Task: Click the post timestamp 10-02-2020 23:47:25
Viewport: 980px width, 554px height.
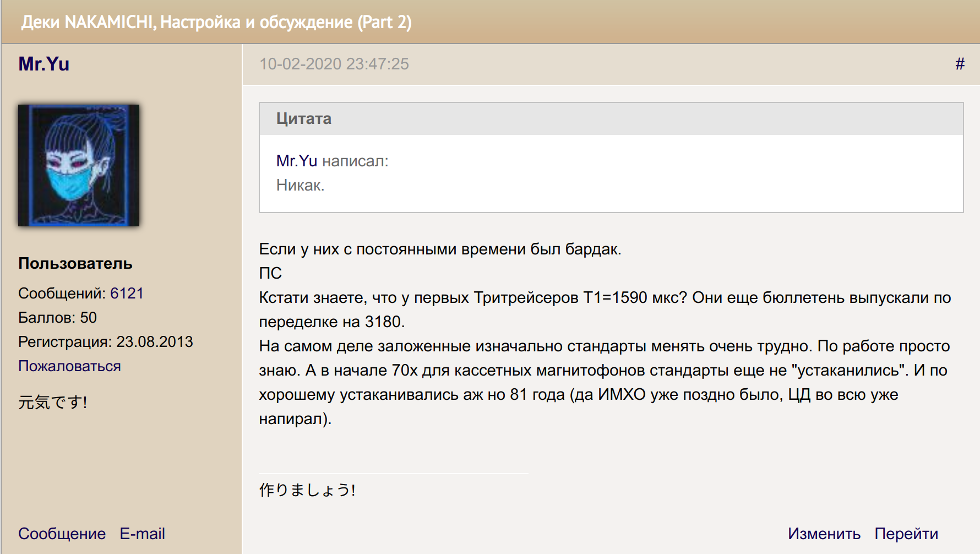Action: click(334, 64)
